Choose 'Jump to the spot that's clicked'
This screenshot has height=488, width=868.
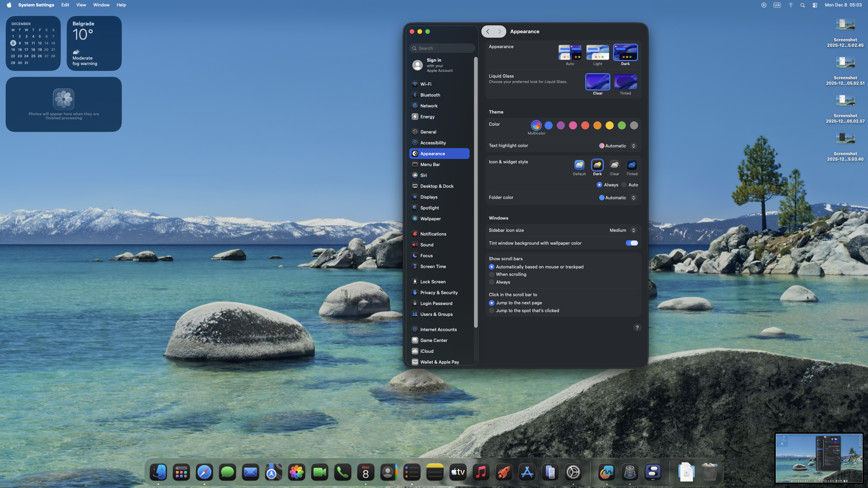point(492,311)
